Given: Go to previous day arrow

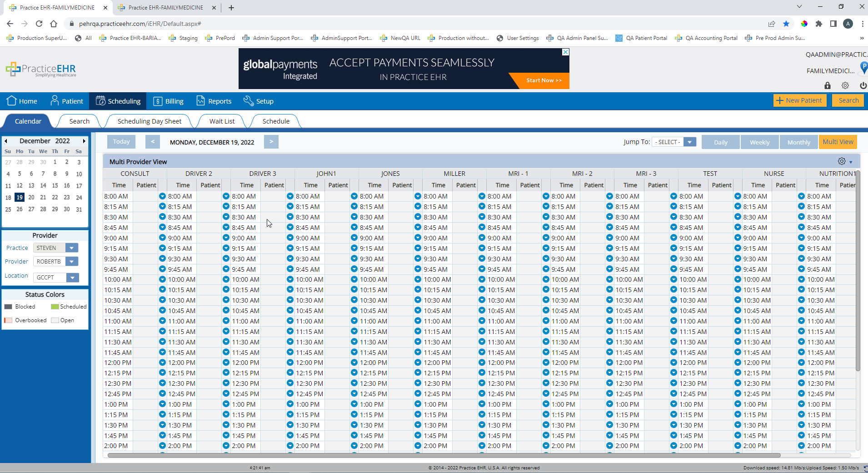Looking at the screenshot, I should click(x=153, y=142).
